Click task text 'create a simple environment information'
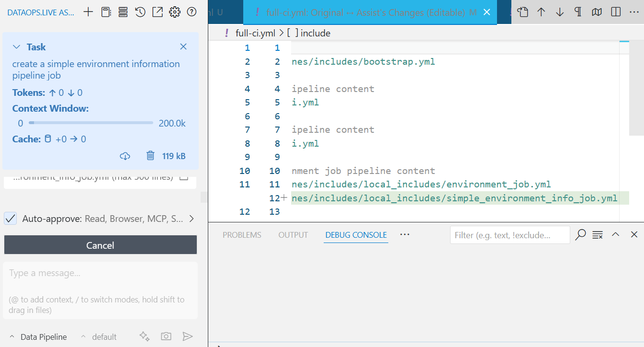The image size is (644, 347). [x=96, y=64]
